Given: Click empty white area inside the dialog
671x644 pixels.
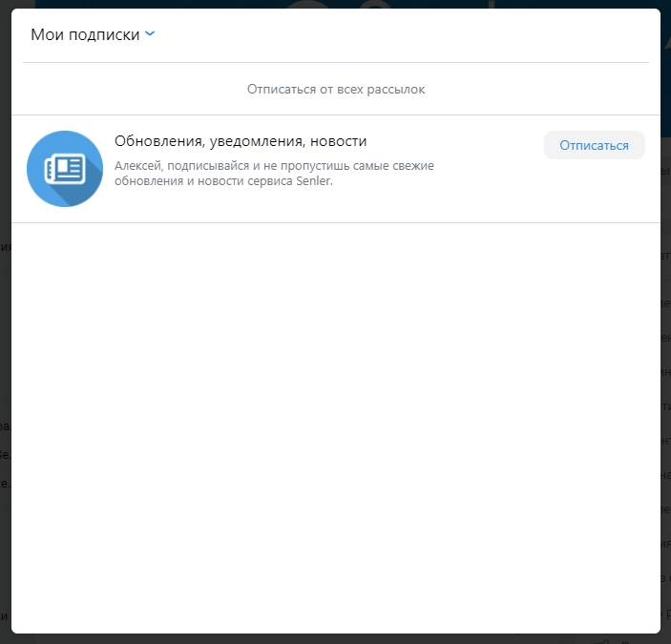Looking at the screenshot, I should 335,429.
